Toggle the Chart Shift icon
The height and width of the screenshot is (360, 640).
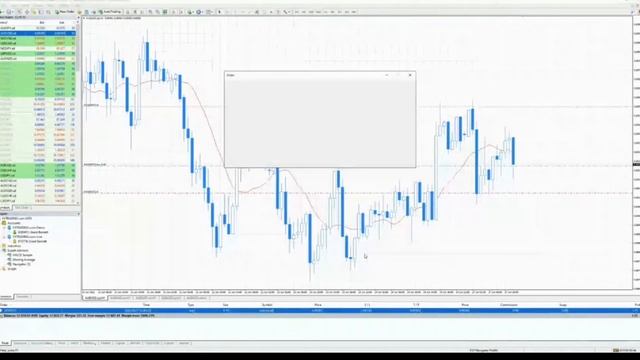coord(181,12)
